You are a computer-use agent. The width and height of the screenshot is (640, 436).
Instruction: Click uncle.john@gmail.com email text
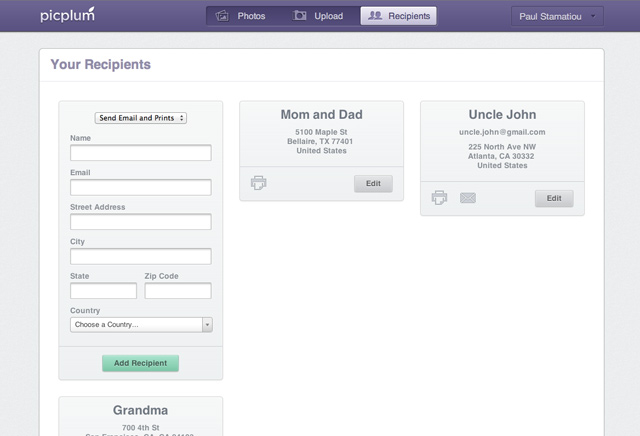tap(502, 132)
